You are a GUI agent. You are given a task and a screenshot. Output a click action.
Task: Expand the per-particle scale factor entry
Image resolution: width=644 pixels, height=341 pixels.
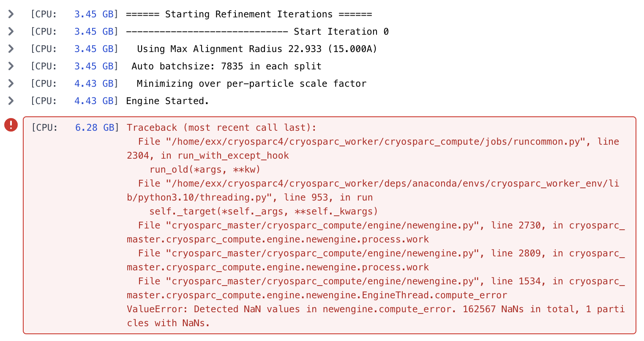[x=11, y=84]
